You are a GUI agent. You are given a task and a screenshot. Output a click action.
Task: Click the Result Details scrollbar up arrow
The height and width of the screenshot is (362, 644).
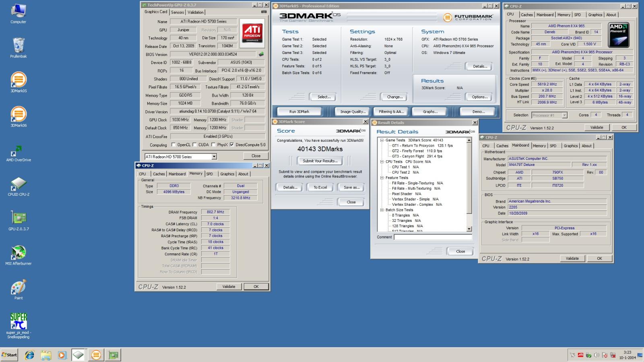(469, 140)
